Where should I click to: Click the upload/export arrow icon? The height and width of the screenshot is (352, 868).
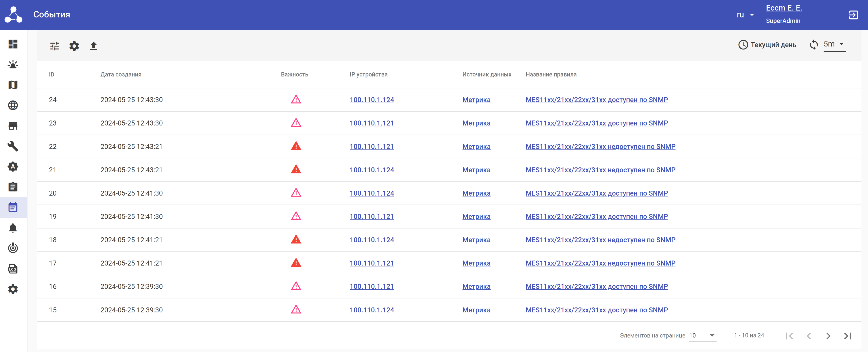click(x=94, y=46)
